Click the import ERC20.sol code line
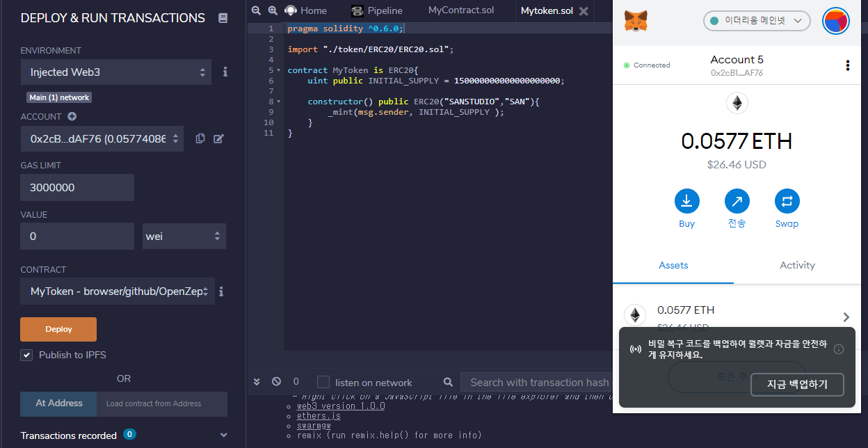The height and width of the screenshot is (448, 868). pos(371,49)
